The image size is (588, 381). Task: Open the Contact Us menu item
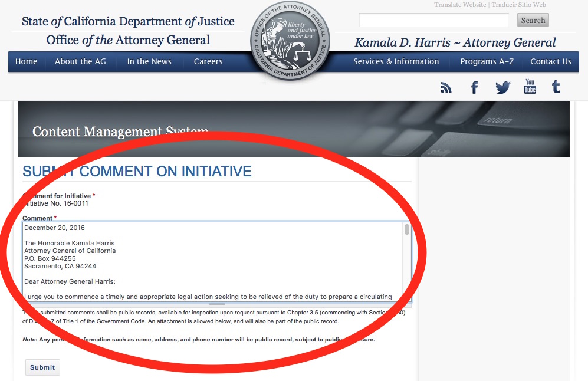pos(551,61)
